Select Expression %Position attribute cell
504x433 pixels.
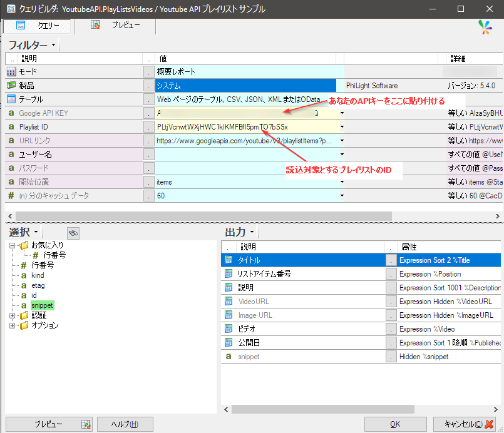[450, 274]
